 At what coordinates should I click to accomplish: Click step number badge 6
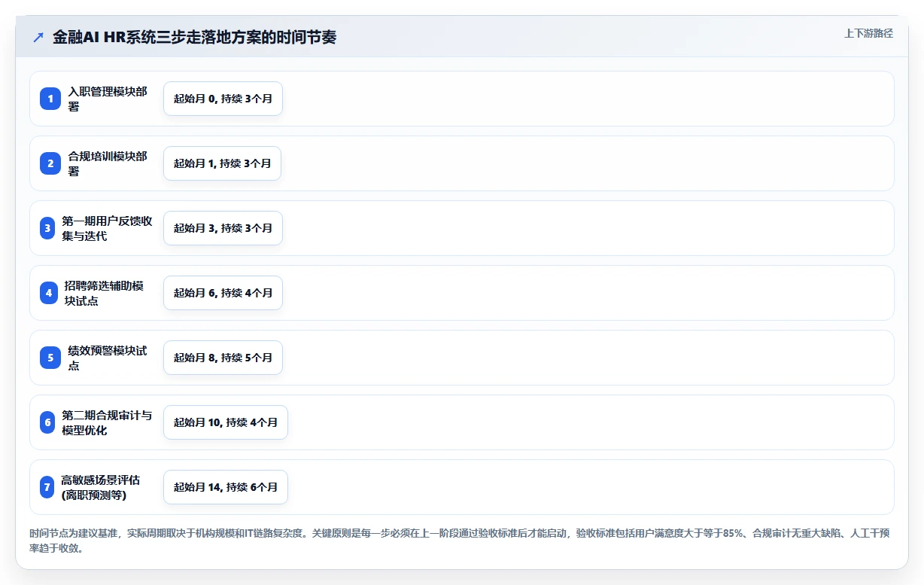click(x=47, y=422)
